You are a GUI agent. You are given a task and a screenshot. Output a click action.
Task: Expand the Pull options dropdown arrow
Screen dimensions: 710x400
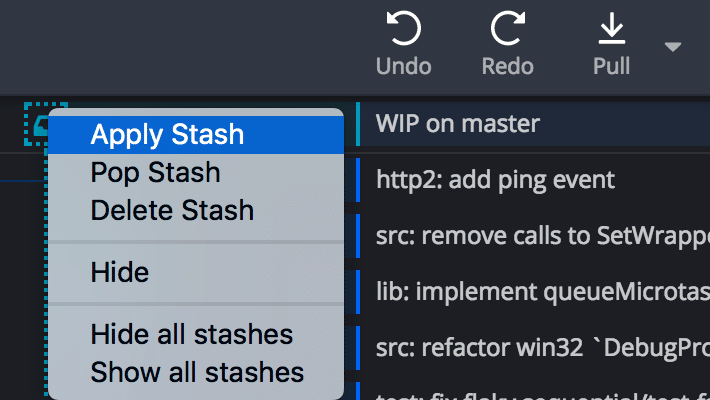[673, 47]
